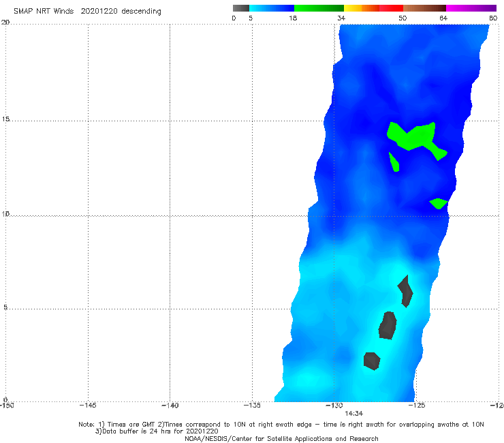The image size is (504, 443).
Task: Click the color scale label '34'
Action: [x=341, y=18]
